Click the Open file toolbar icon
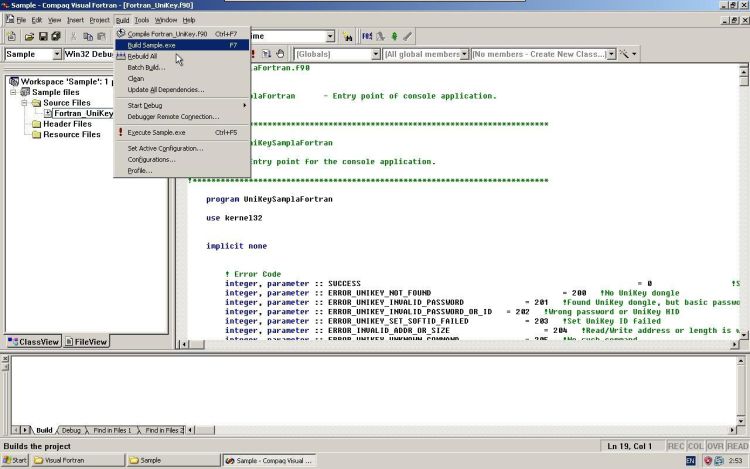The width and height of the screenshot is (750, 469). pos(29,36)
